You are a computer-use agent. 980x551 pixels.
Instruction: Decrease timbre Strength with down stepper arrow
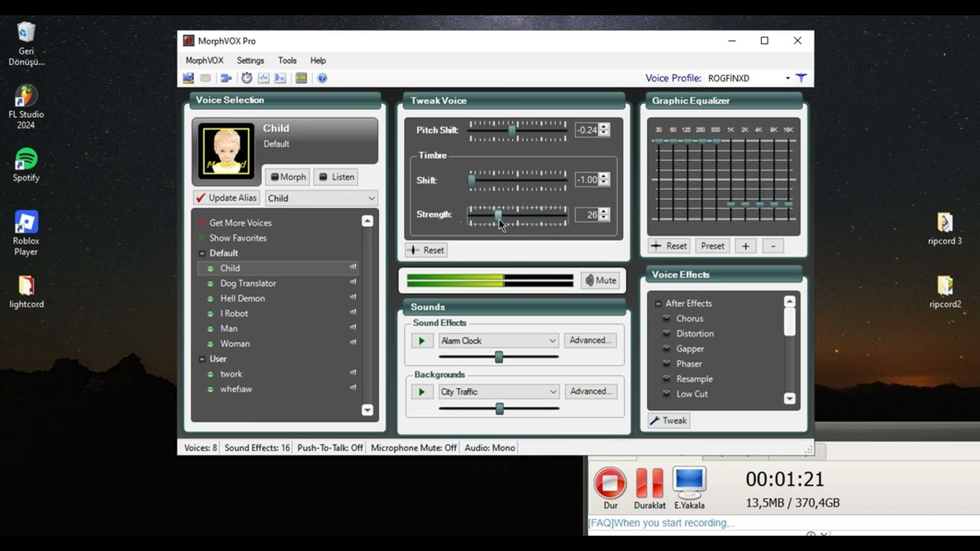[x=604, y=218]
